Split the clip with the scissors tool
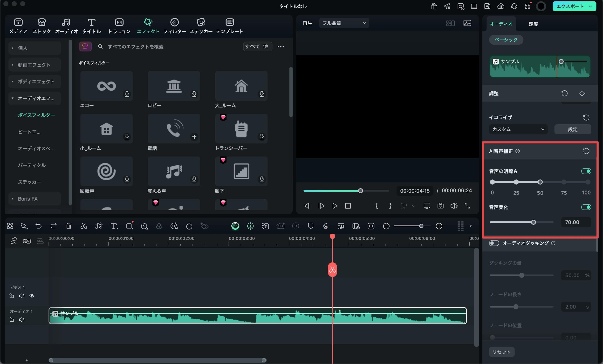The height and width of the screenshot is (364, 603). click(x=84, y=226)
